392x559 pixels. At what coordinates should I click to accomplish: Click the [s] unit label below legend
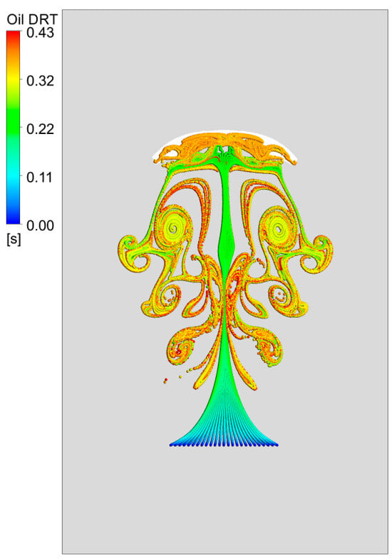click(14, 240)
